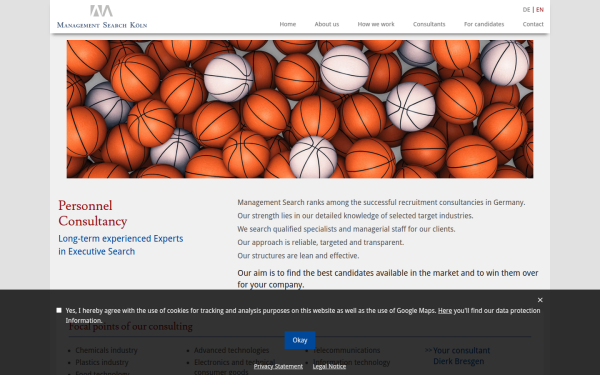Viewport: 600px width, 375px height.
Task: Open the About us page
Action: 327,24
